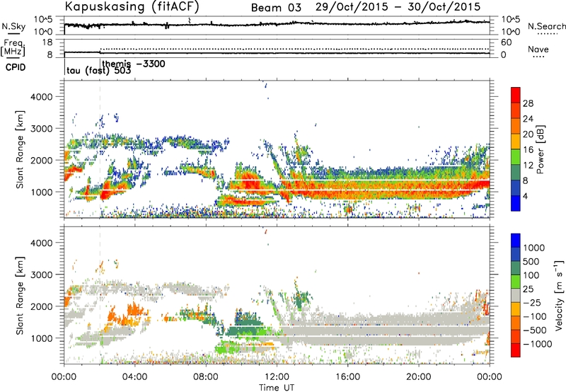Click the '4000' tick in the Power panel
The image size is (566, 392).
[42, 97]
